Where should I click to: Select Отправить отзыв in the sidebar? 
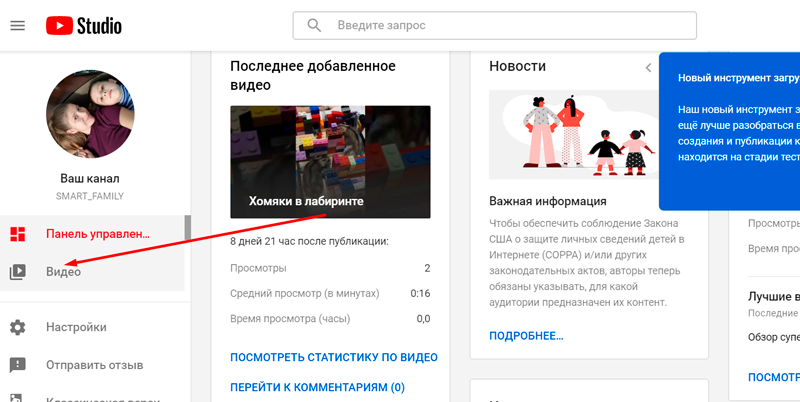pos(92,365)
